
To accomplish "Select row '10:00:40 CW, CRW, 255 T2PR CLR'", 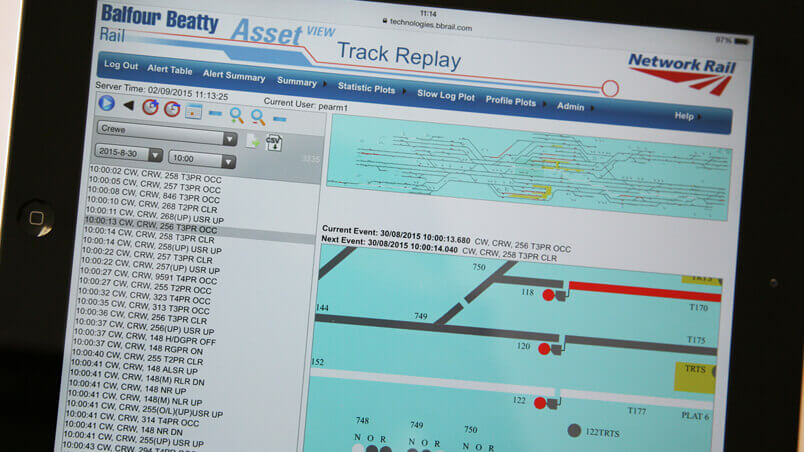I will [x=137, y=356].
